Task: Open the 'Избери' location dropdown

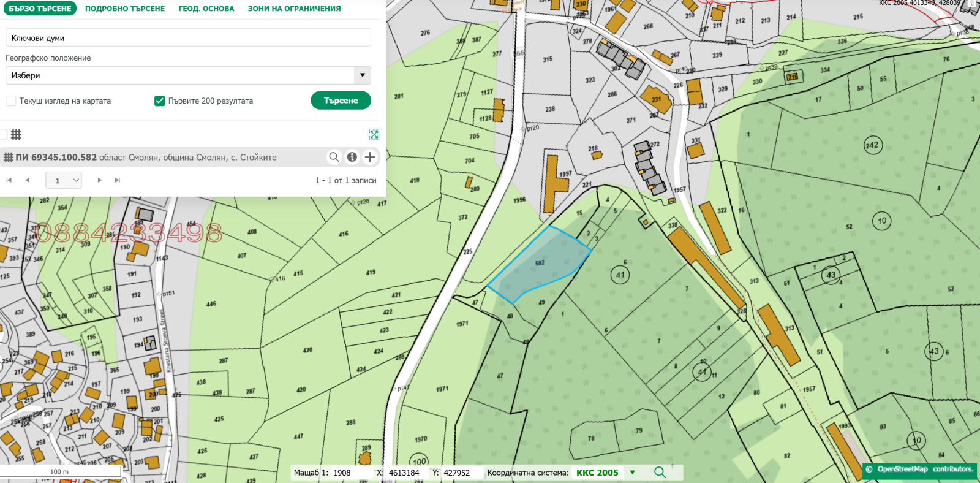Action: coord(363,75)
